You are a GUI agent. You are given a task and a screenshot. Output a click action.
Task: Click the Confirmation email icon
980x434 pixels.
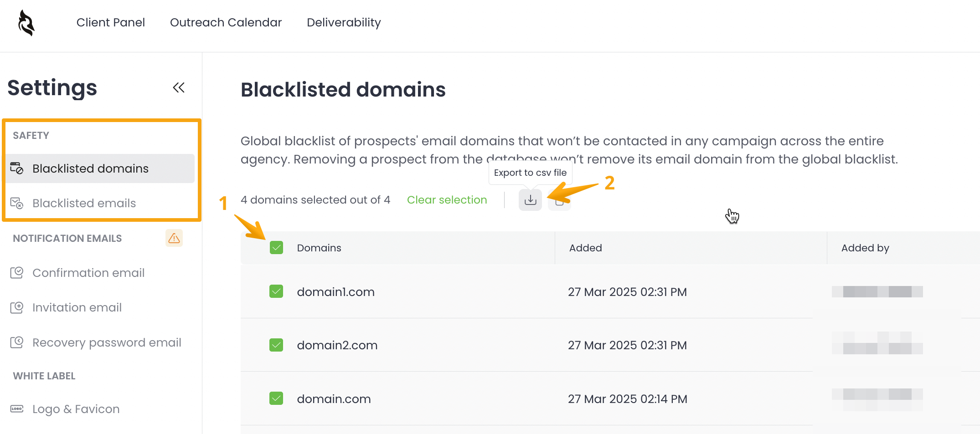pyautogui.click(x=17, y=273)
